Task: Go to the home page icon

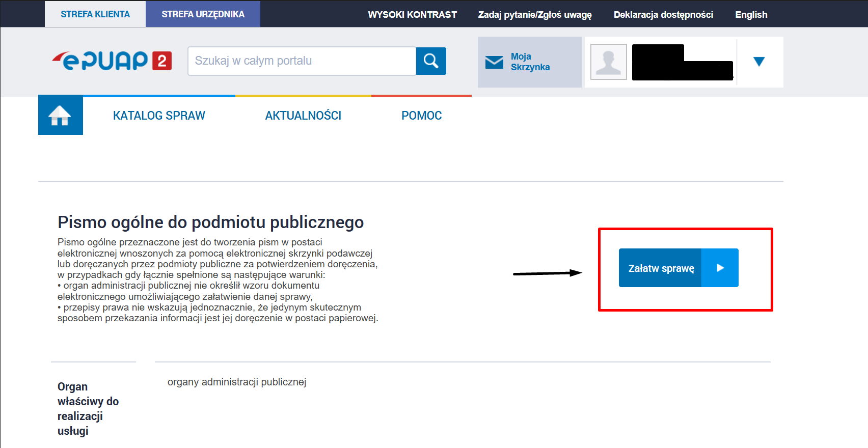Action: [x=60, y=115]
